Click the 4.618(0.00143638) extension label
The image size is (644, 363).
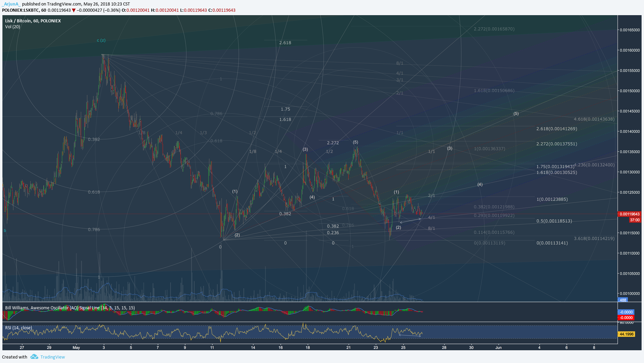[x=594, y=119]
